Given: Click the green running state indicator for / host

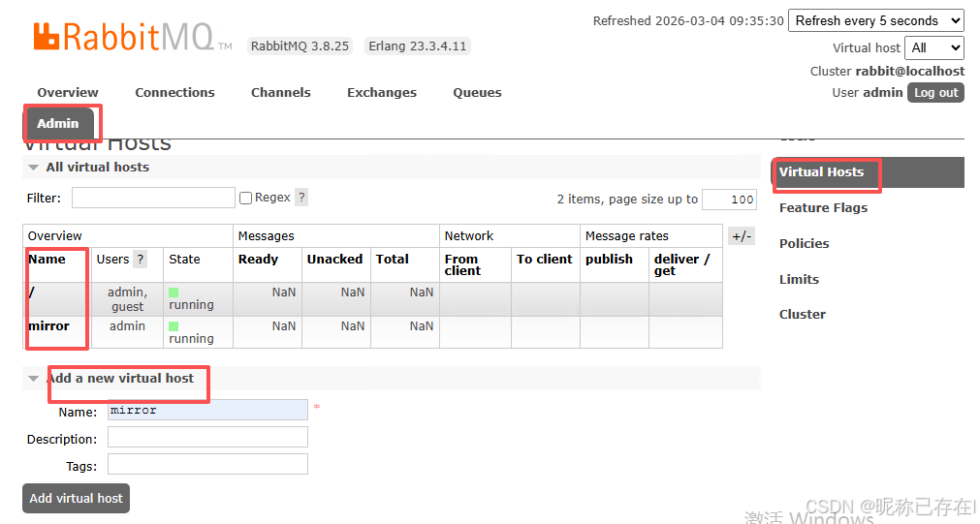Looking at the screenshot, I should [x=174, y=293].
